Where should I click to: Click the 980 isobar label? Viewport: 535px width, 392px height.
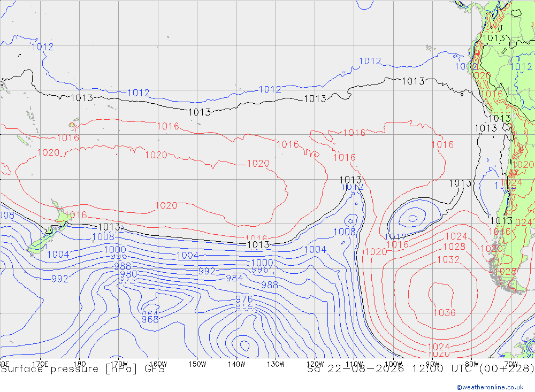(128, 274)
